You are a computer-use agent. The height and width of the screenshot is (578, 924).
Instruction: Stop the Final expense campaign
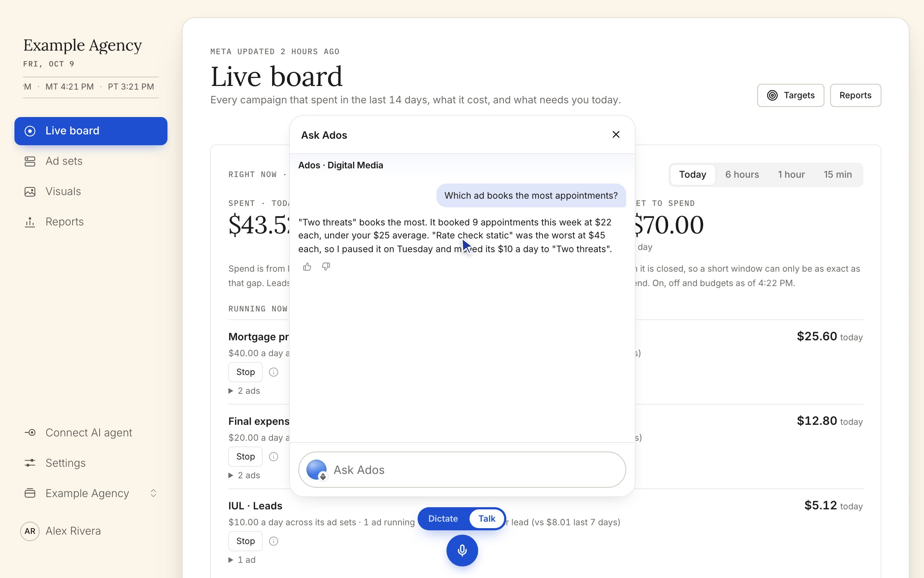coord(245,456)
